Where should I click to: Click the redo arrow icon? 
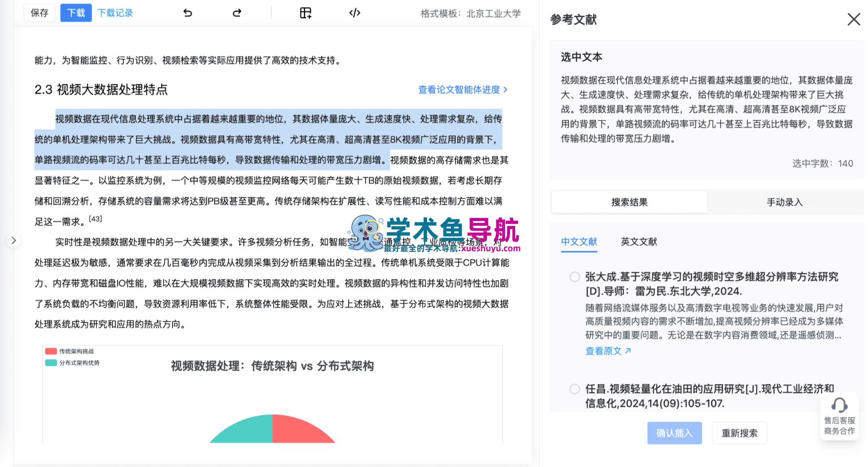237,13
